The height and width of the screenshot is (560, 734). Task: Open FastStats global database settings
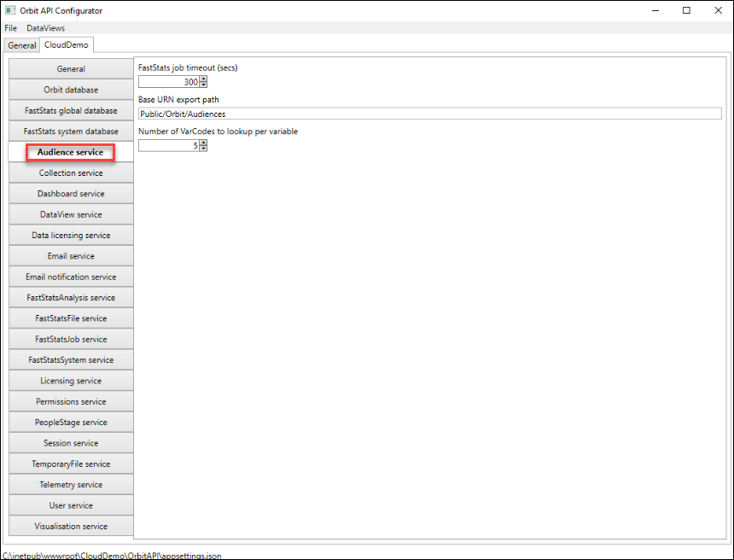(71, 110)
